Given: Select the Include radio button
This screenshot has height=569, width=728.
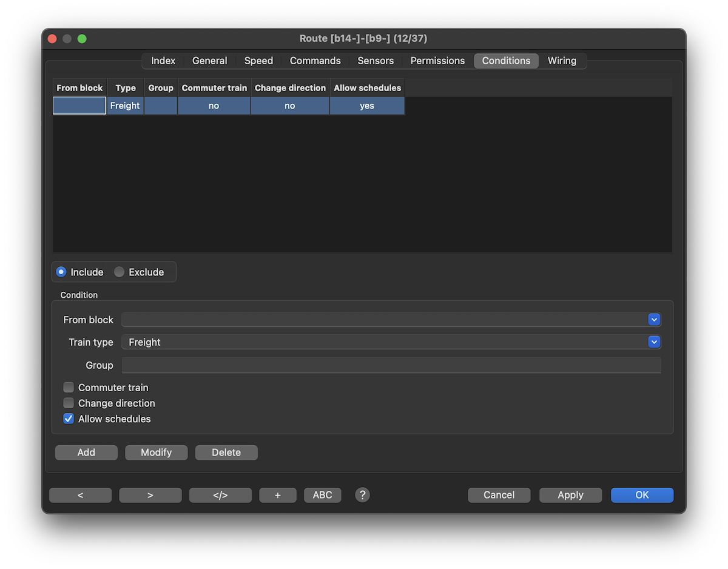Looking at the screenshot, I should [61, 272].
